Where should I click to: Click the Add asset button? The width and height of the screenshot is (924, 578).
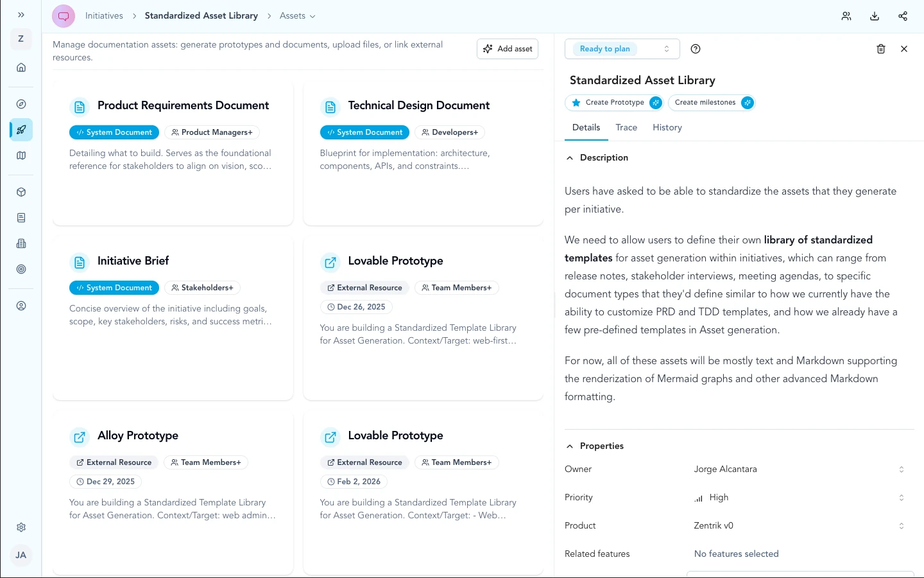point(508,49)
